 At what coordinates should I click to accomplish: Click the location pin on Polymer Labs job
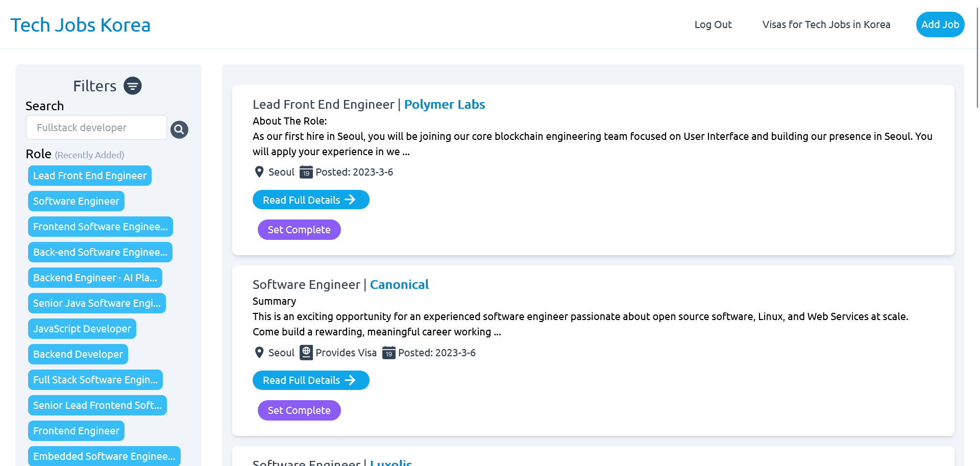(x=259, y=172)
